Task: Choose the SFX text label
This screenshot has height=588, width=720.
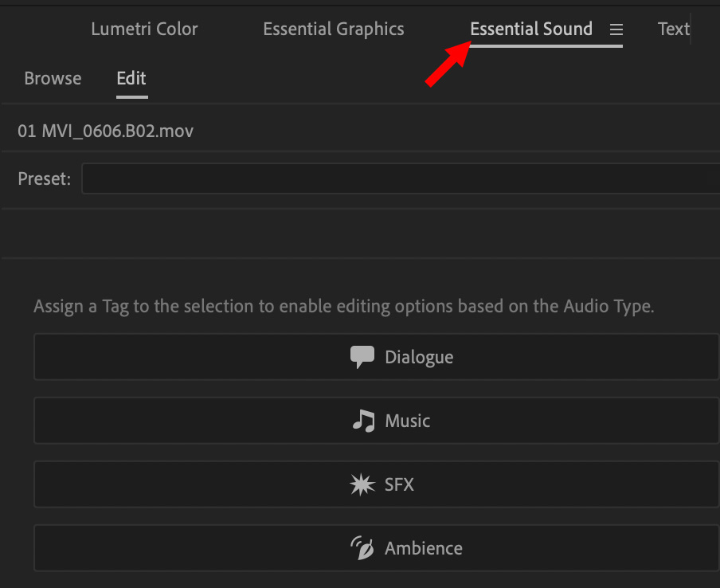Action: tap(399, 484)
